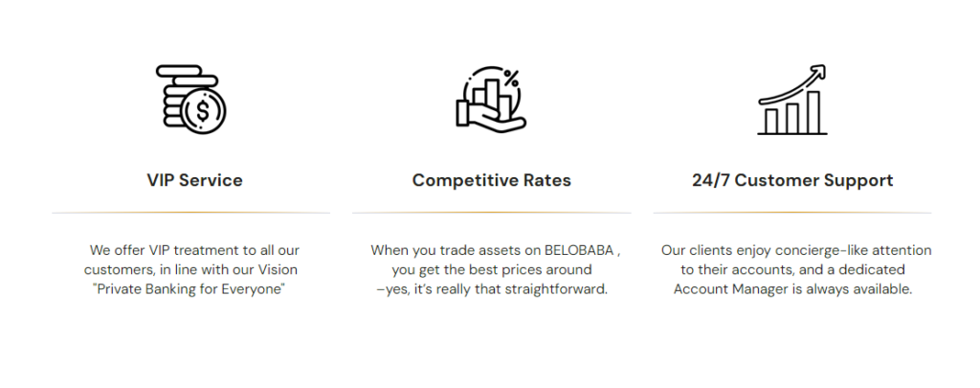980x388 pixels.
Task: Click the "We offer VIP treatment" text line
Action: [194, 251]
